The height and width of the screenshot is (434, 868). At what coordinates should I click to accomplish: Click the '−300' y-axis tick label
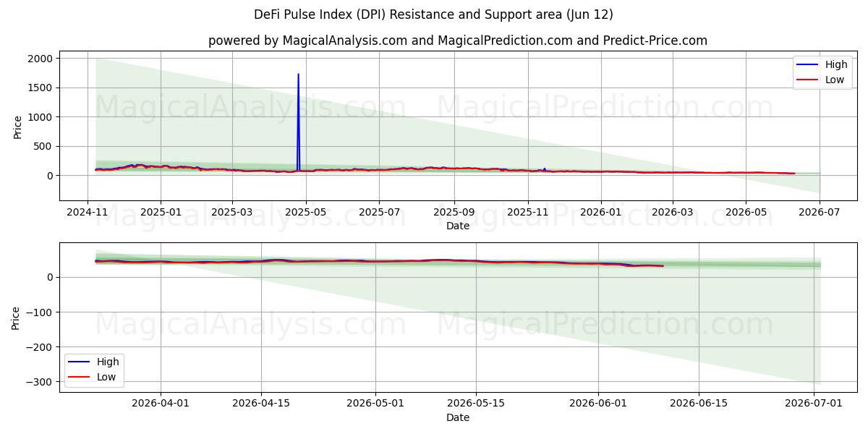point(39,382)
